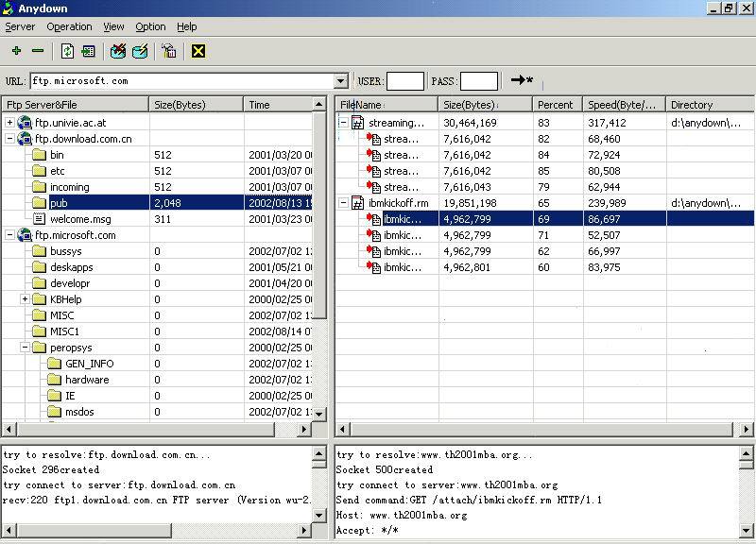
Task: Select the msdos folder
Action: (79, 412)
